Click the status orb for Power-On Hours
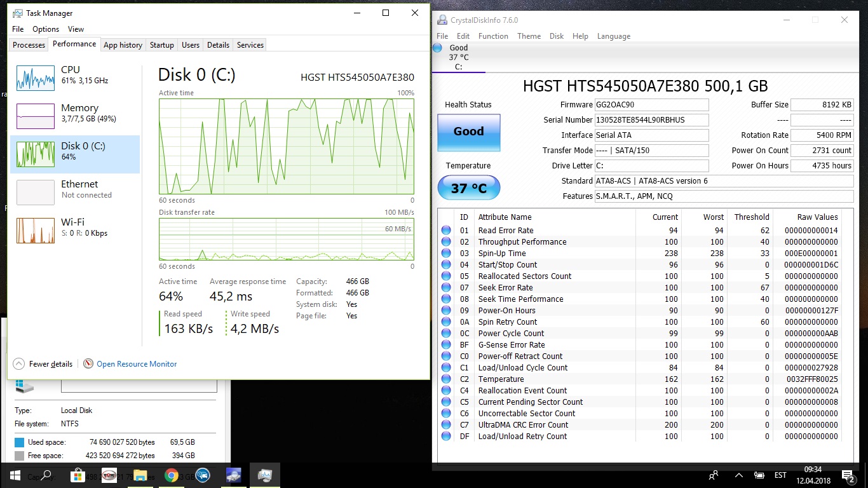868x488 pixels. [446, 311]
